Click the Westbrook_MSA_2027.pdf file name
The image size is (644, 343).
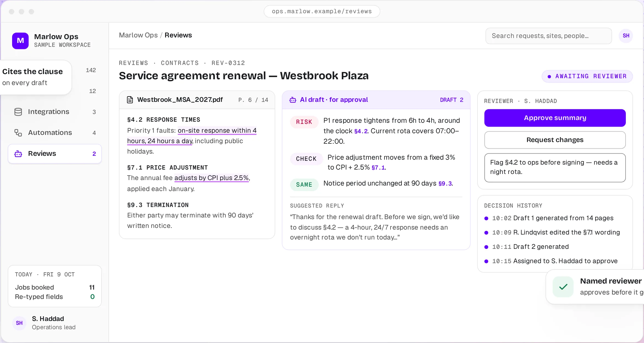[180, 100]
